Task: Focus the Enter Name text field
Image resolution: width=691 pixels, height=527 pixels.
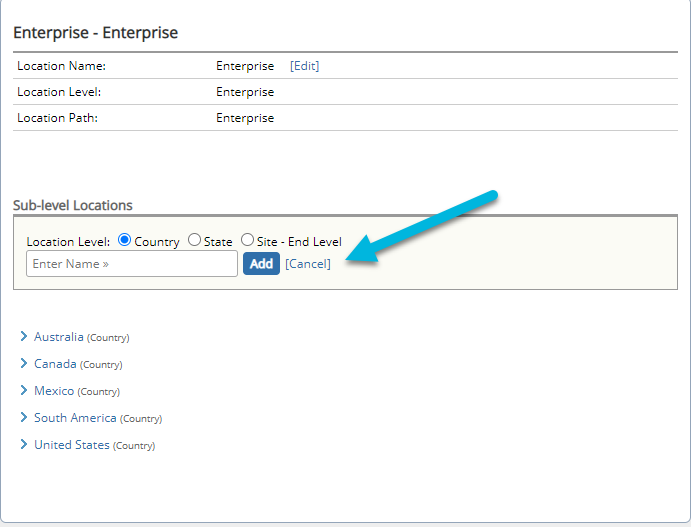Action: [x=132, y=264]
